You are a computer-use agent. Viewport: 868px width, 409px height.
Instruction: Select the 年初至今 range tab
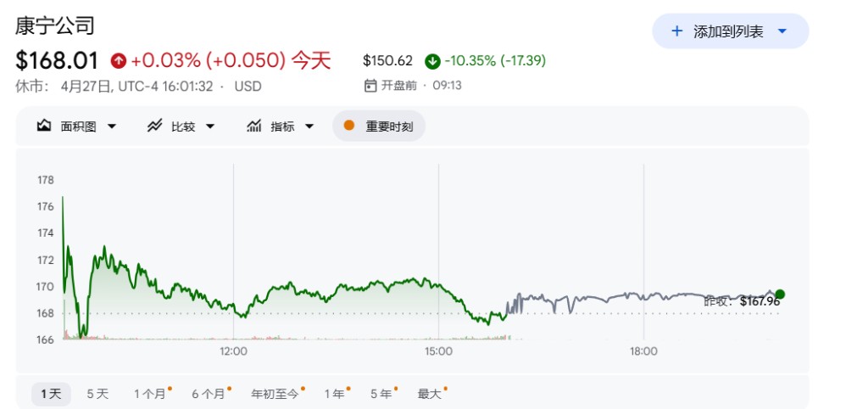click(277, 394)
